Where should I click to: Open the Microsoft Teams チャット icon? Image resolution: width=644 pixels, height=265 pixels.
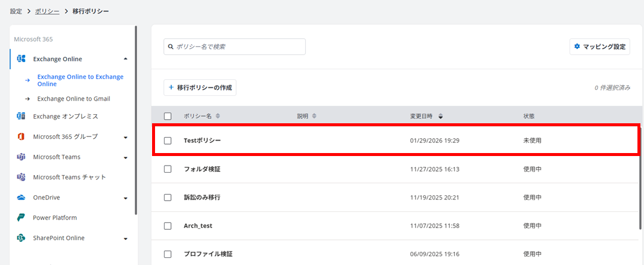click(x=21, y=177)
